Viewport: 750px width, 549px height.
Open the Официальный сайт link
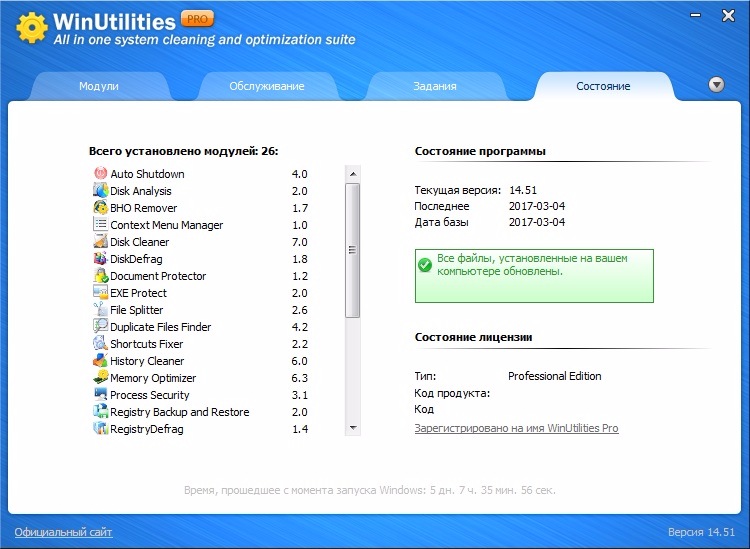[63, 532]
